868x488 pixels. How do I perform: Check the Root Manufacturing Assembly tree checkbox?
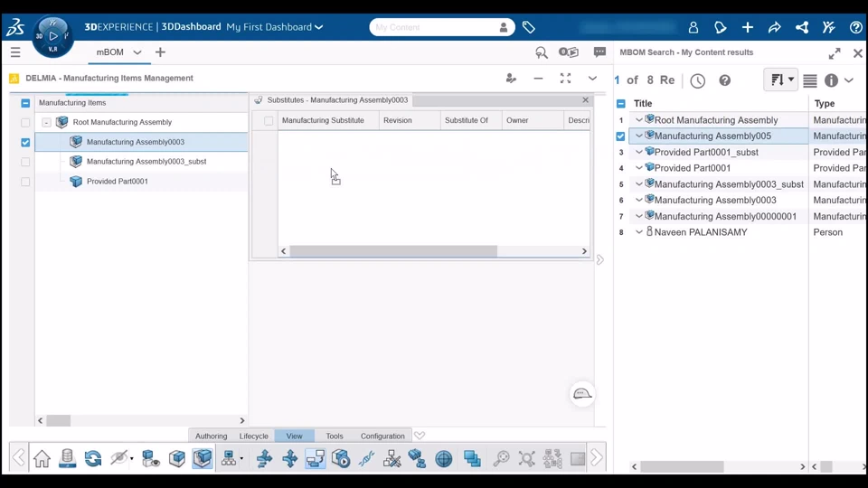point(25,122)
